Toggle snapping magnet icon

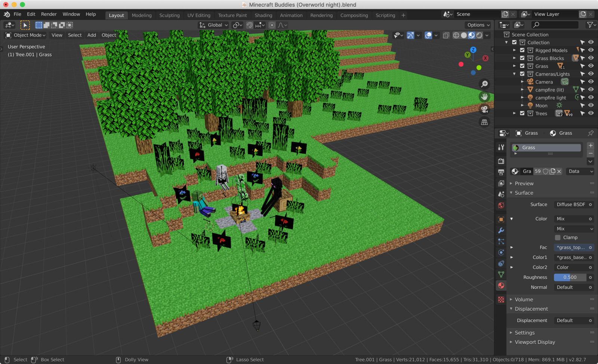point(249,25)
